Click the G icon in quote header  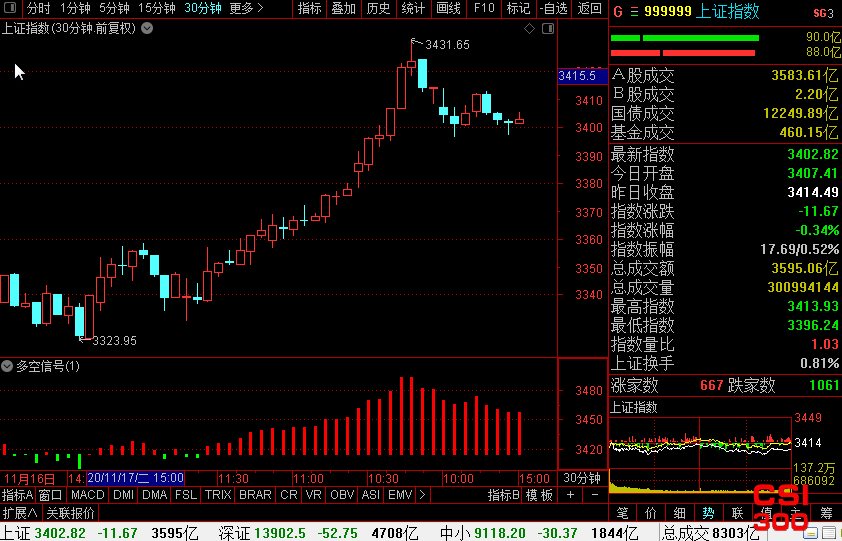(618, 11)
